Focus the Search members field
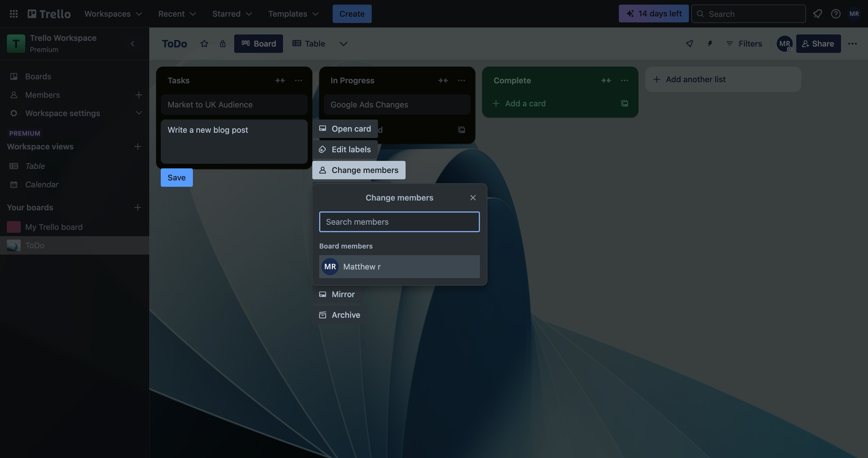This screenshot has width=868, height=458. [399, 222]
